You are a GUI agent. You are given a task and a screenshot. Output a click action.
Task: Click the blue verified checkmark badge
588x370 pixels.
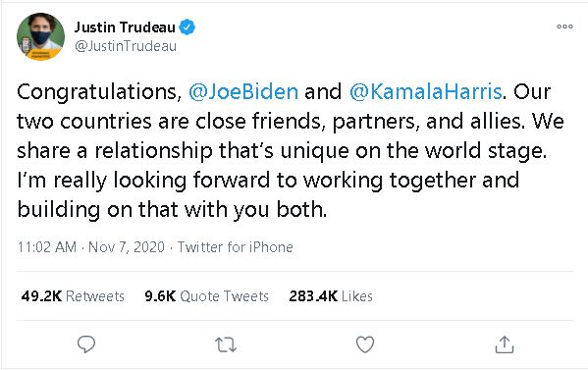(x=187, y=27)
